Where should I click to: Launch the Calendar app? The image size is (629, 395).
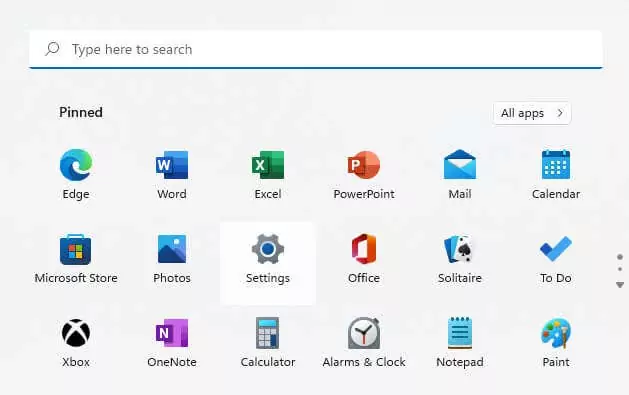[x=556, y=174]
